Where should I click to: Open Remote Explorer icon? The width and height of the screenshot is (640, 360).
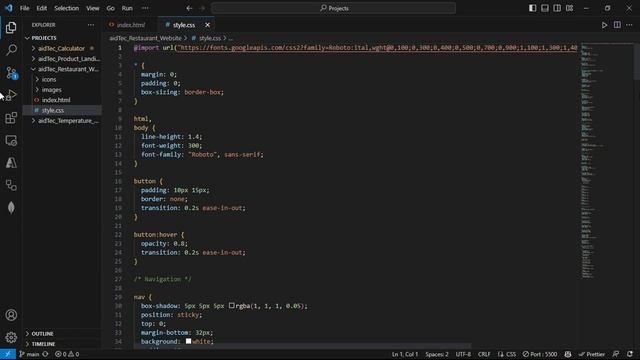pos(11,140)
